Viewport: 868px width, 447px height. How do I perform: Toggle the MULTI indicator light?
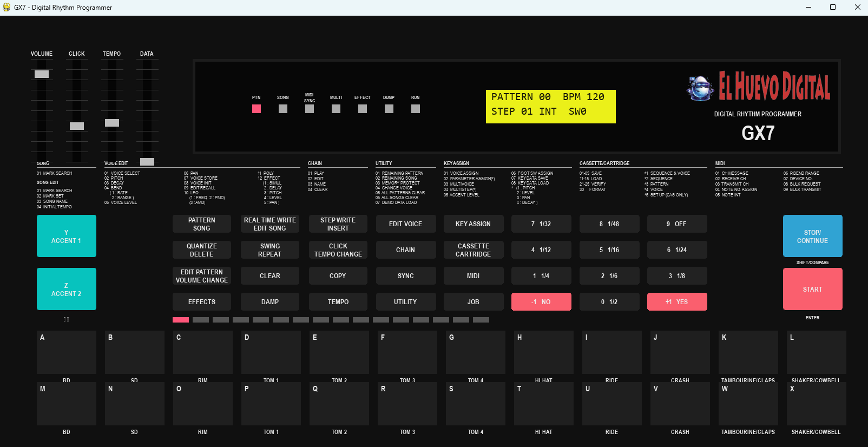[x=336, y=109]
